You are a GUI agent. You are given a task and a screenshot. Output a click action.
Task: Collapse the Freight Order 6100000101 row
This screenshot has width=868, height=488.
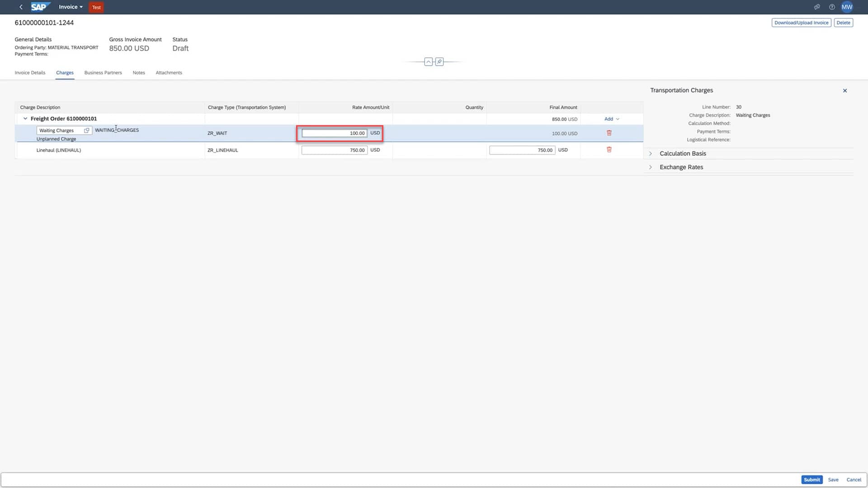tap(25, 119)
